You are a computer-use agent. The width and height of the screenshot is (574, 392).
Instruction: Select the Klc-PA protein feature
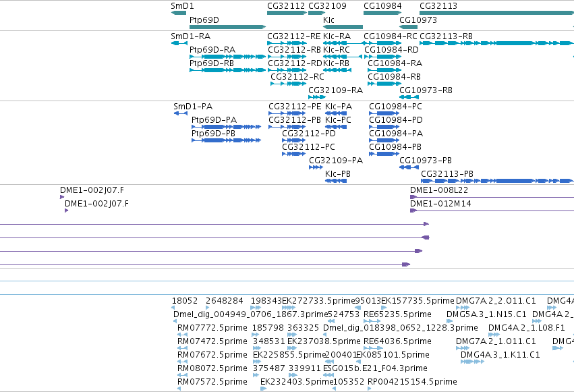click(x=336, y=113)
